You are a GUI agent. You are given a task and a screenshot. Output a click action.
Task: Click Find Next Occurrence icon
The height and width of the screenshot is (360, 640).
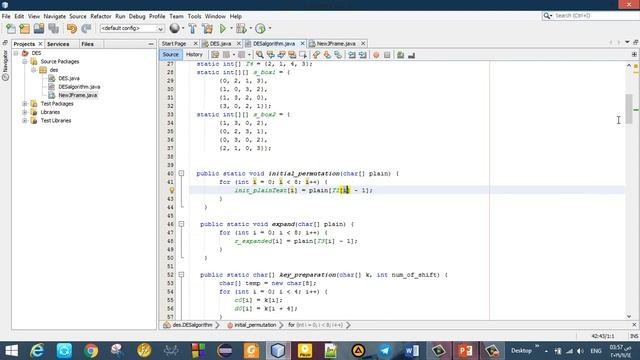click(x=281, y=55)
